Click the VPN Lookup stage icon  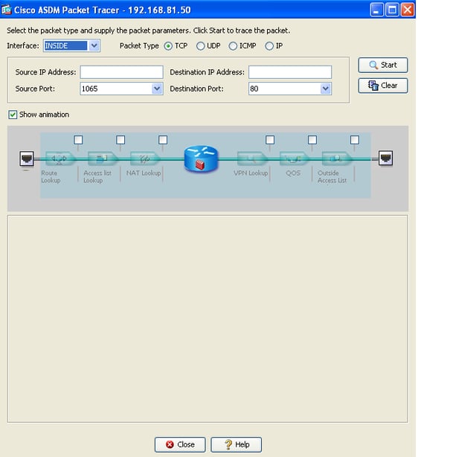(251, 159)
